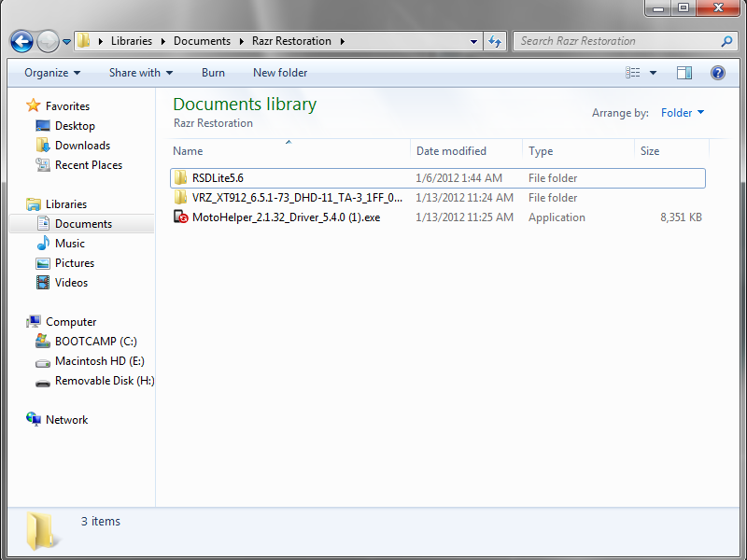Click the magnifier search icon

pyautogui.click(x=727, y=41)
